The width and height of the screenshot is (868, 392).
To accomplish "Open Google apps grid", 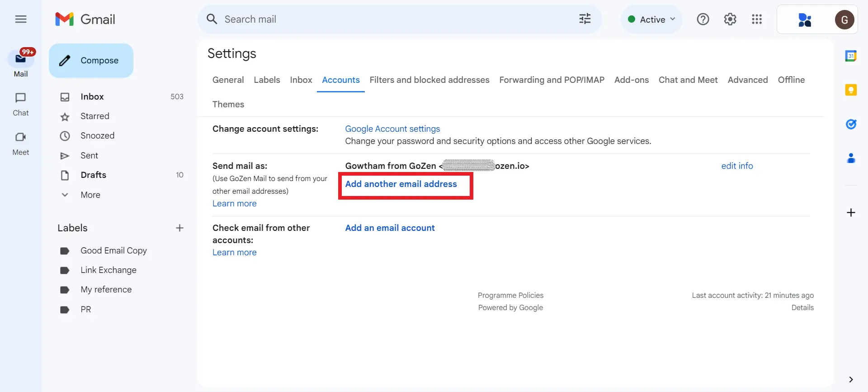I will coord(757,19).
